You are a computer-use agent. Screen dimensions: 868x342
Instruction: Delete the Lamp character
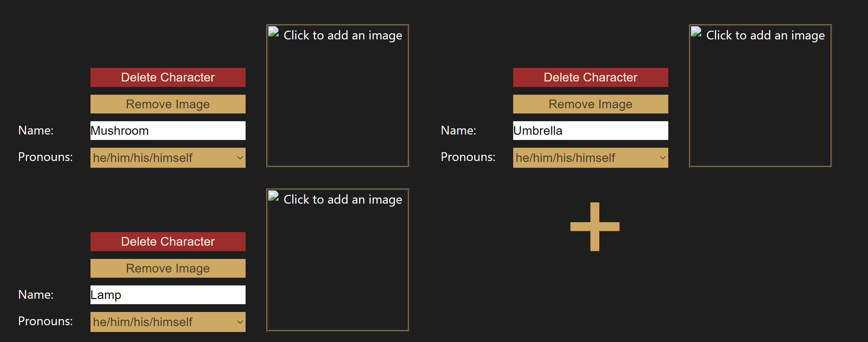(167, 241)
